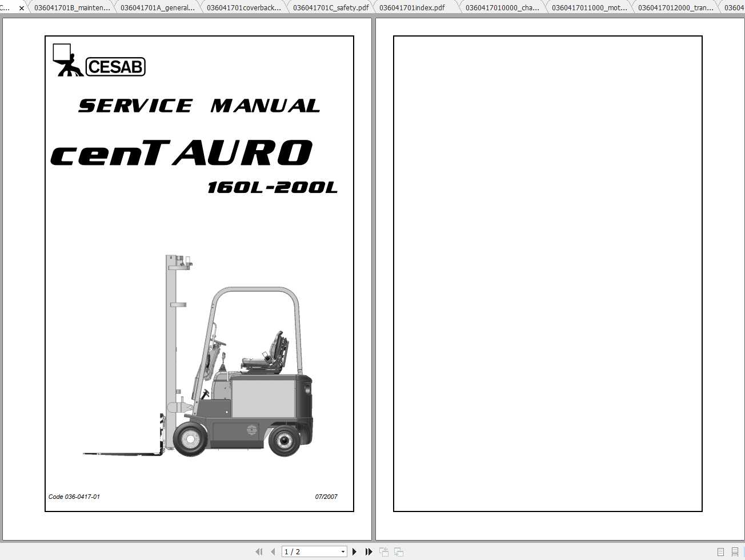Open the 0360417010000_cha... tab
The height and width of the screenshot is (560, 745).
coord(502,7)
